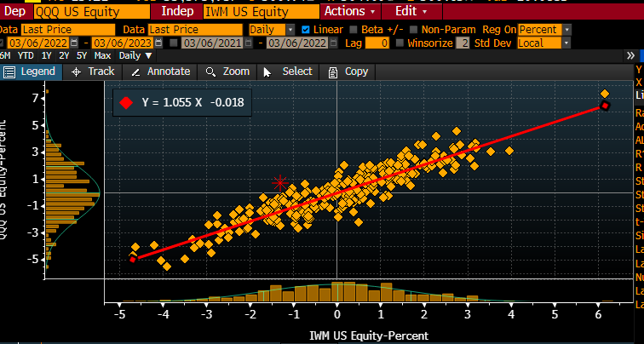Screen dimensions: 644x344
Task: Select the 2Y range tab
Action: 64,56
